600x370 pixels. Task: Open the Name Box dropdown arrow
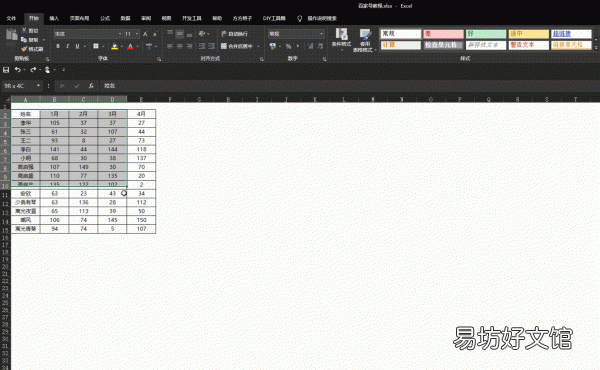pyautogui.click(x=38, y=86)
